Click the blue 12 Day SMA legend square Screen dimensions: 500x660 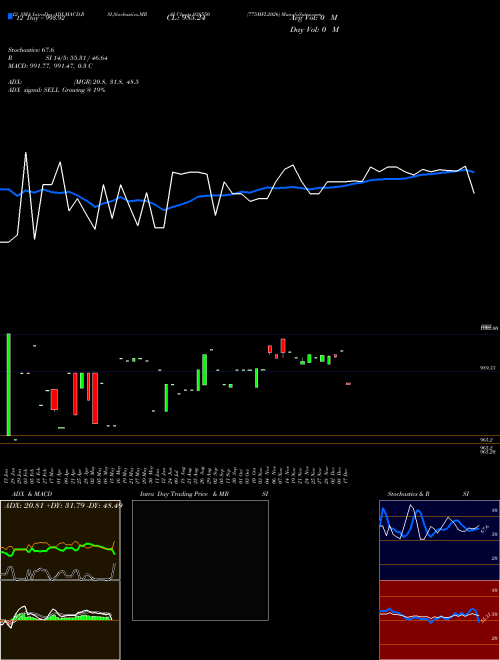10,17
